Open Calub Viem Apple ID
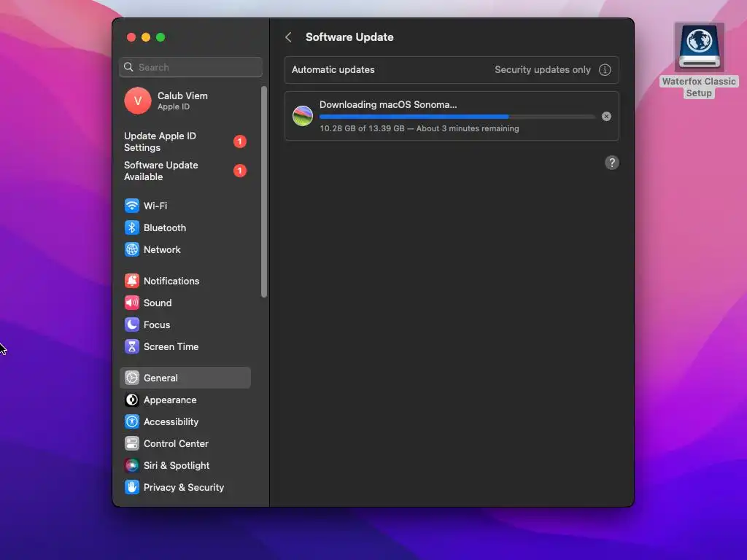This screenshot has width=747, height=560. pyautogui.click(x=185, y=101)
